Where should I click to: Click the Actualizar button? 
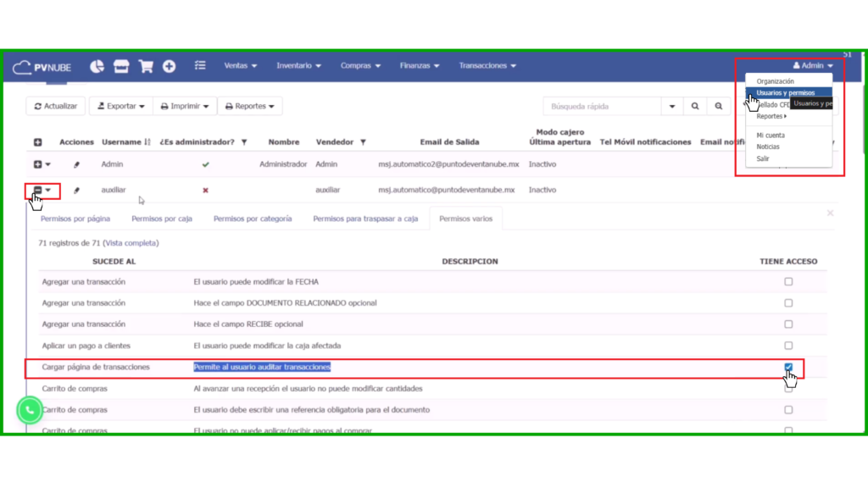pyautogui.click(x=56, y=107)
